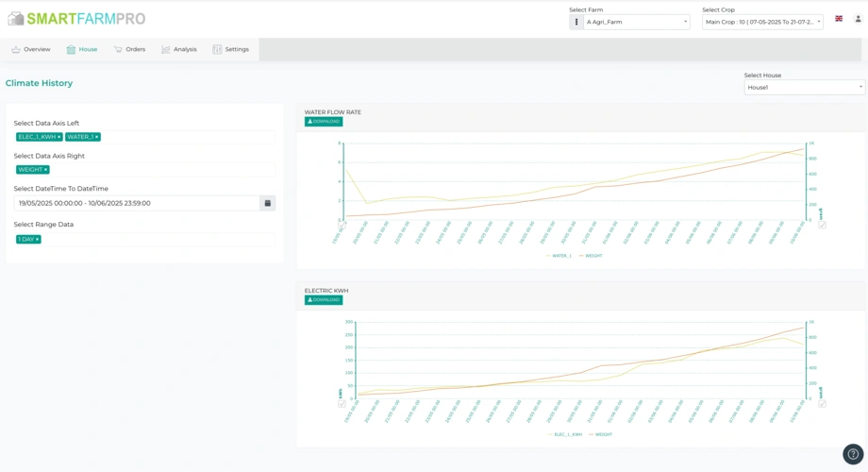Toggle kWh left axis checkbox on Electric chart
The image size is (868, 472).
[x=342, y=404]
